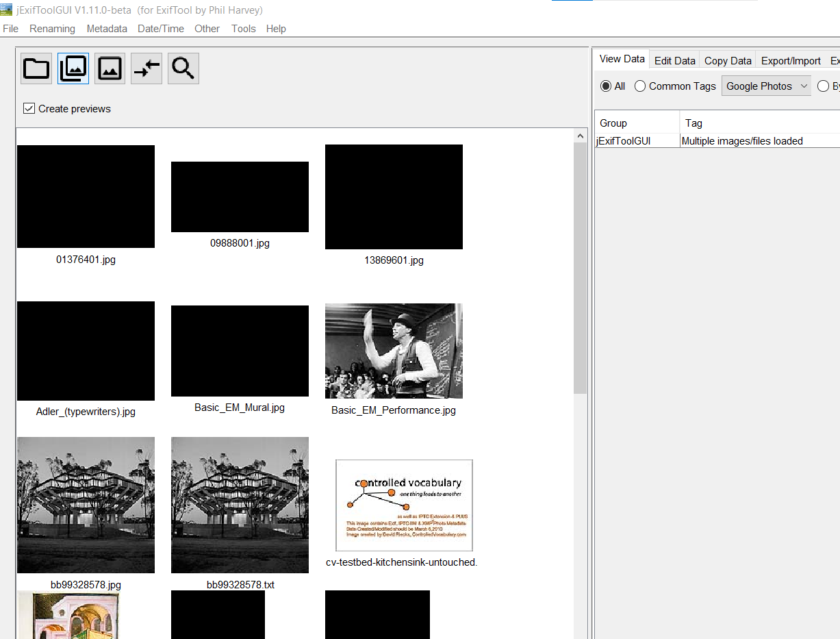Click the converging arrows toolbar icon

tap(146, 68)
